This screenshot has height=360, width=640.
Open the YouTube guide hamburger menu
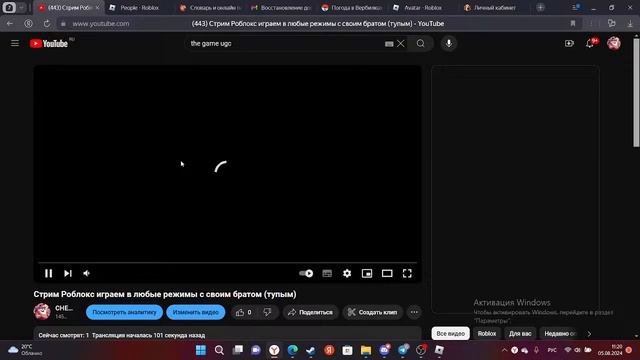click(x=15, y=43)
